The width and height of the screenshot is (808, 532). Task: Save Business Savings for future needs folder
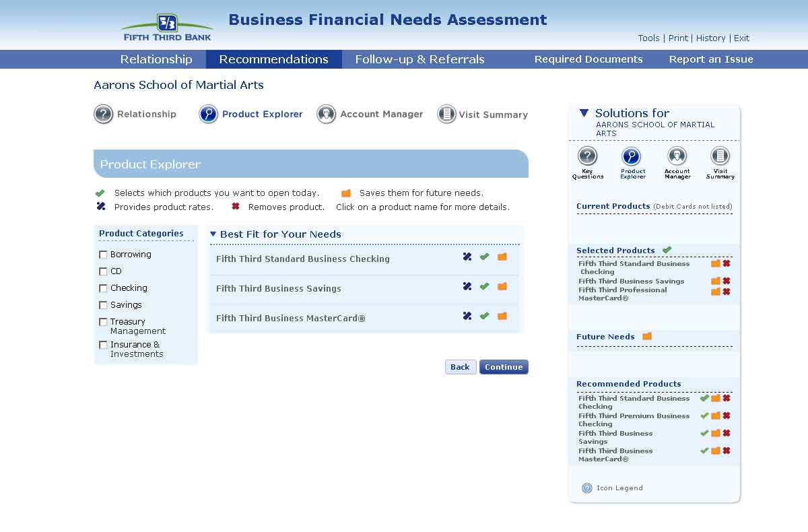pos(502,286)
